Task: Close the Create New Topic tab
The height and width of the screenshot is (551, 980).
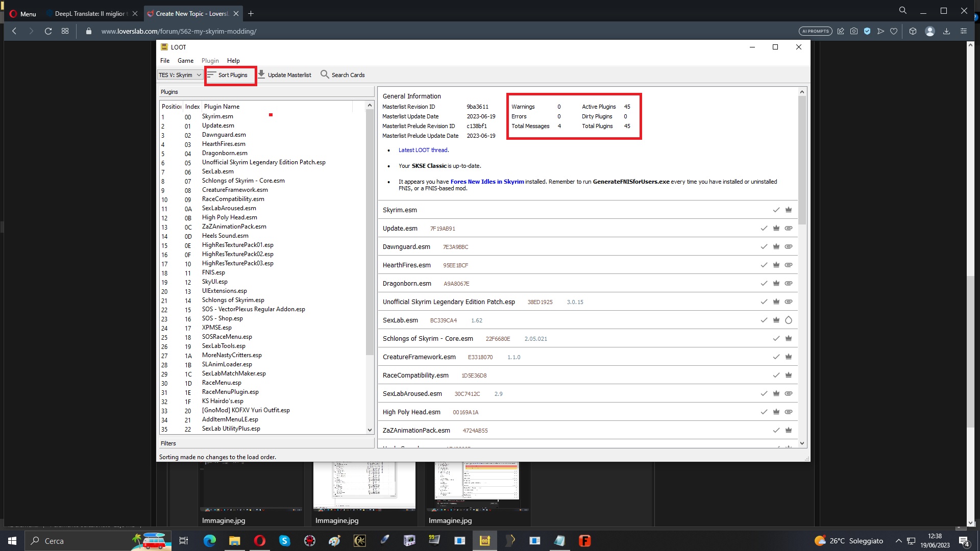Action: click(x=236, y=14)
